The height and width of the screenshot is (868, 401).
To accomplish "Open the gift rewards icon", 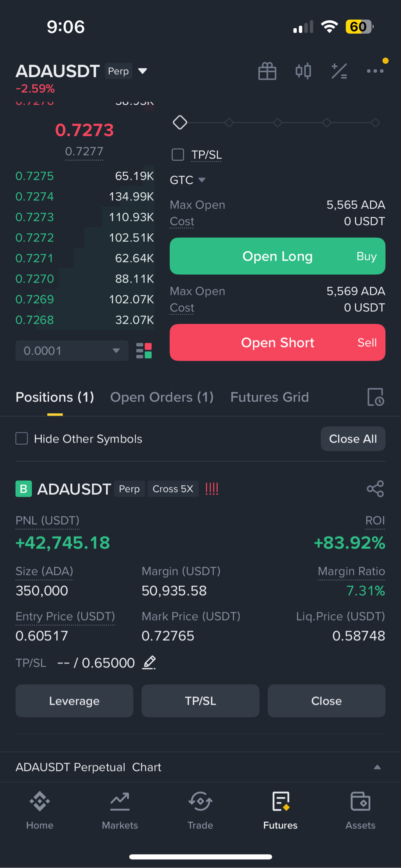I will tap(267, 71).
